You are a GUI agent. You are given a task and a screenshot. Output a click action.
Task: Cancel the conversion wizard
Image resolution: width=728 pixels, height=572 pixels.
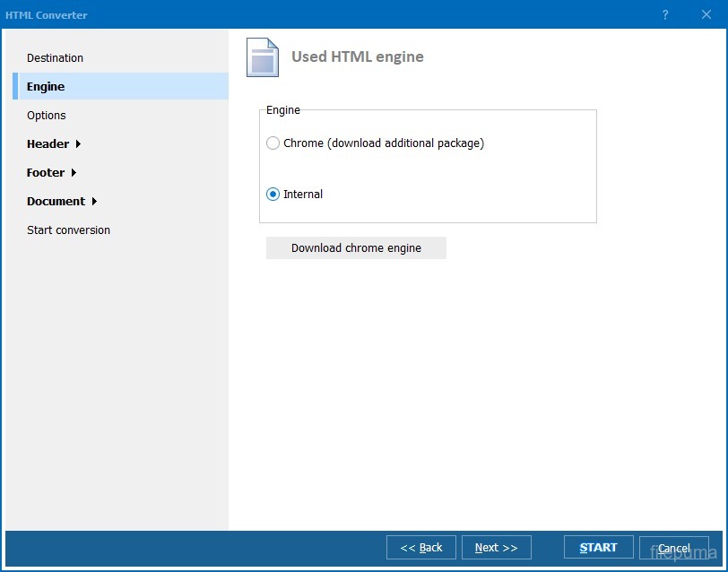673,548
